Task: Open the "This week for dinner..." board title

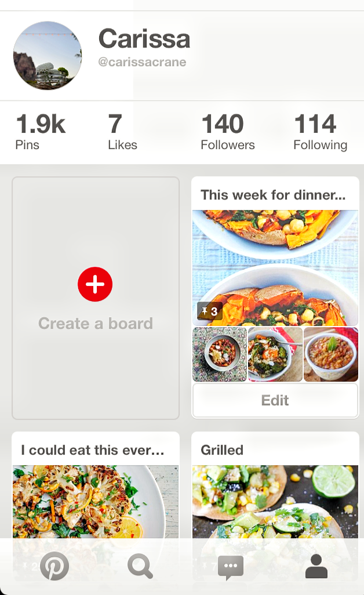Action: (273, 195)
